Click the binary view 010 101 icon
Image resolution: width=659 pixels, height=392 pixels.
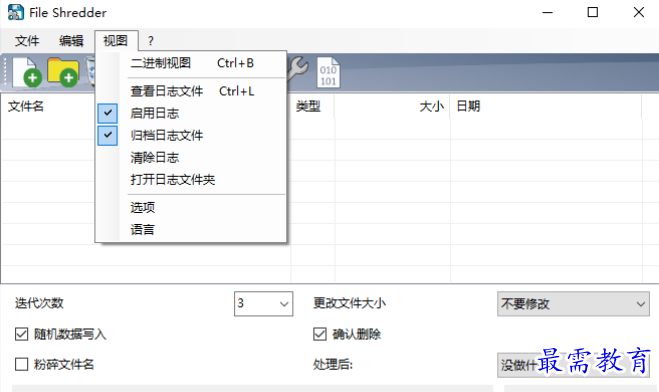[328, 72]
